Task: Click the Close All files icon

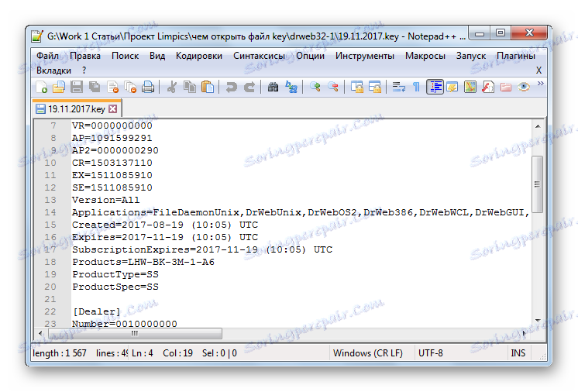Action: (x=130, y=88)
